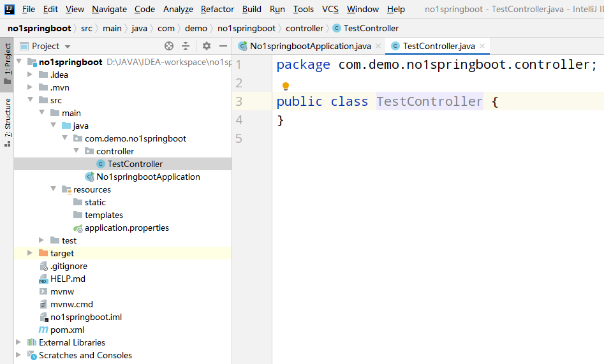This screenshot has height=364, width=604.
Task: Open the Run menu
Action: tap(277, 10)
